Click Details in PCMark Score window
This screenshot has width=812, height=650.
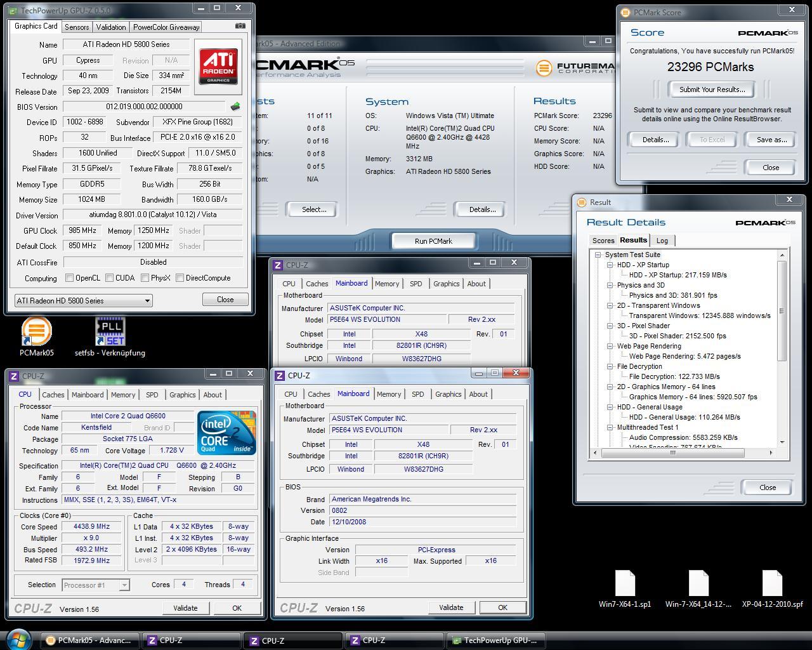655,140
